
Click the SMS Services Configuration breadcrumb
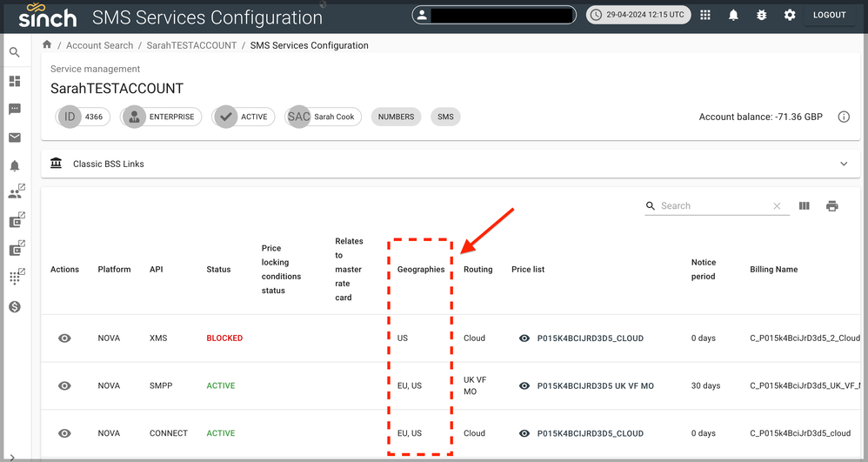coord(309,45)
